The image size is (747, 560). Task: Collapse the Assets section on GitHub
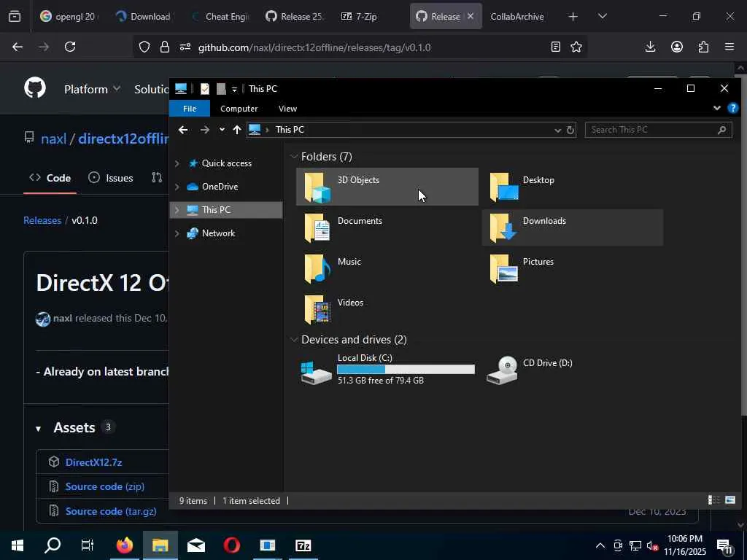[38, 429]
